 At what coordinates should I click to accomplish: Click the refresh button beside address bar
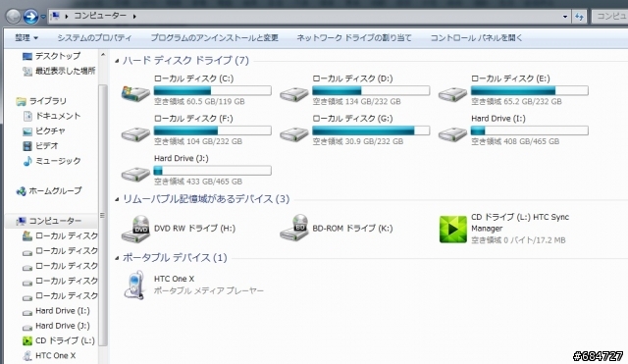pos(579,17)
